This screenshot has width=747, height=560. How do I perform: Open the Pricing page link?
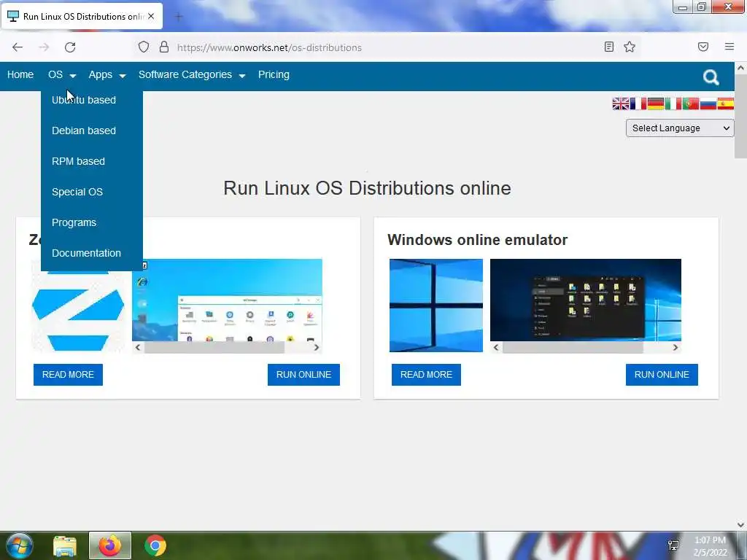pyautogui.click(x=274, y=75)
